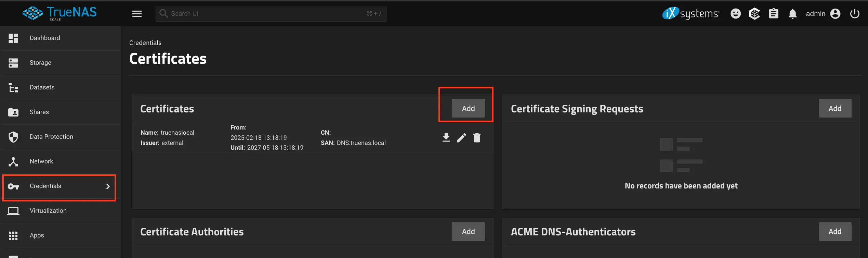Add a Certificate Signing Request
868x258 pixels.
[x=835, y=108]
